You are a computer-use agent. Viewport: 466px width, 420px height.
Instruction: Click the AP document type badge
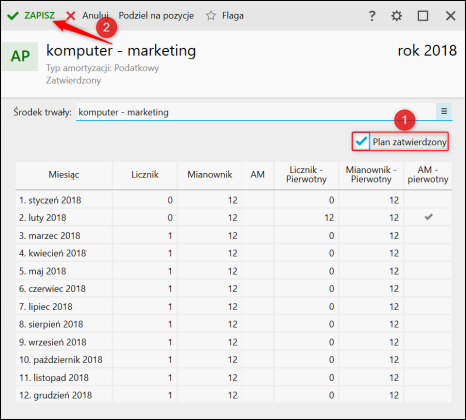click(x=20, y=56)
